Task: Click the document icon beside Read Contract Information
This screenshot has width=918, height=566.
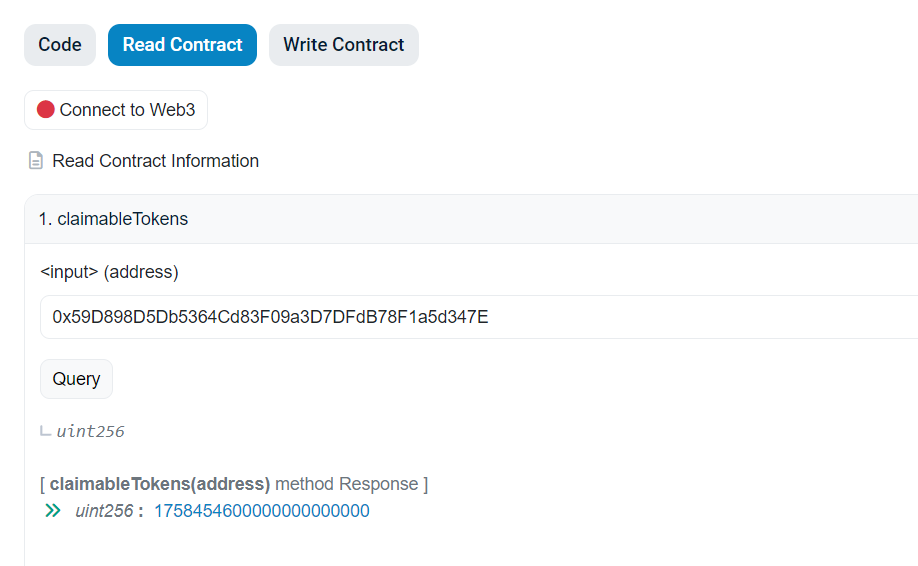Action: [36, 161]
